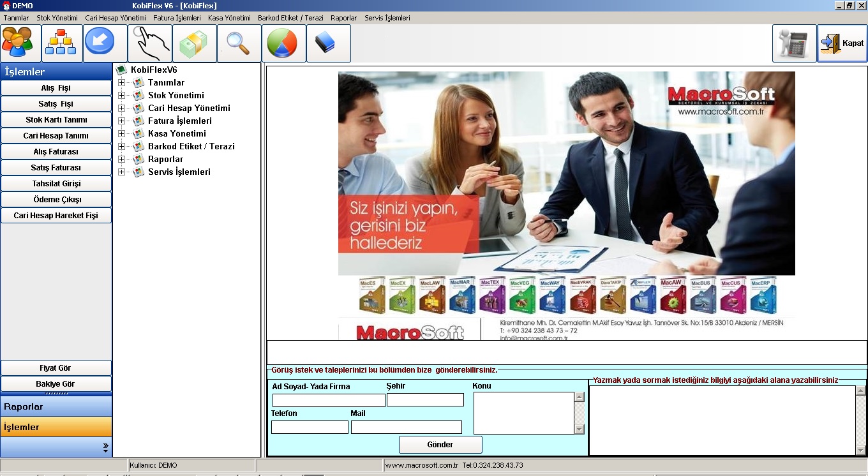Open the Stok Yönetimi menu
Screen dimensions: 868x476
[57, 18]
